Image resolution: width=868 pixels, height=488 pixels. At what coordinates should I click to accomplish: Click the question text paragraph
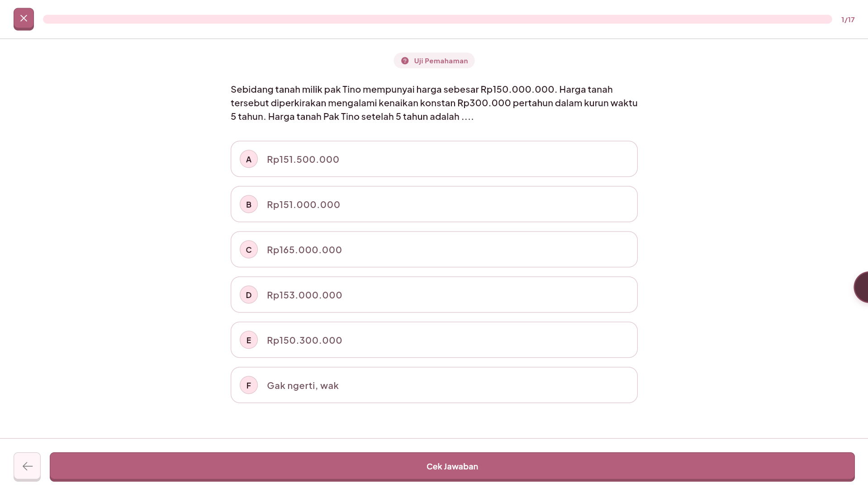[434, 103]
